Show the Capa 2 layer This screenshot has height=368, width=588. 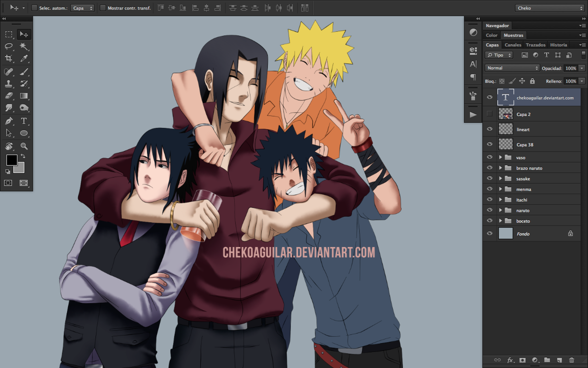tap(490, 114)
